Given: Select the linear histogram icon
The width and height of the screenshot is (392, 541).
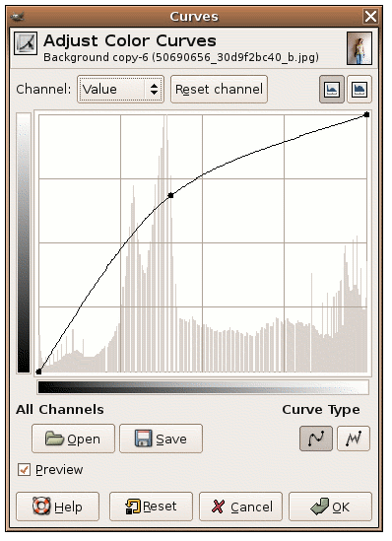Looking at the screenshot, I should point(331,90).
